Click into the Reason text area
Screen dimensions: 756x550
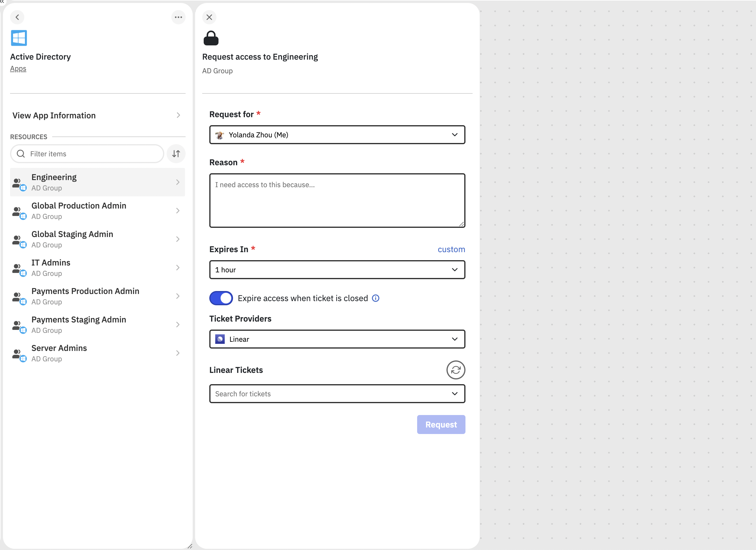(337, 201)
